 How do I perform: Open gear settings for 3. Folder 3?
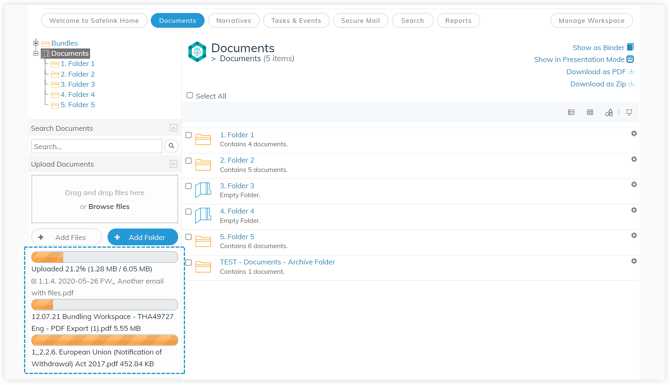pyautogui.click(x=634, y=185)
